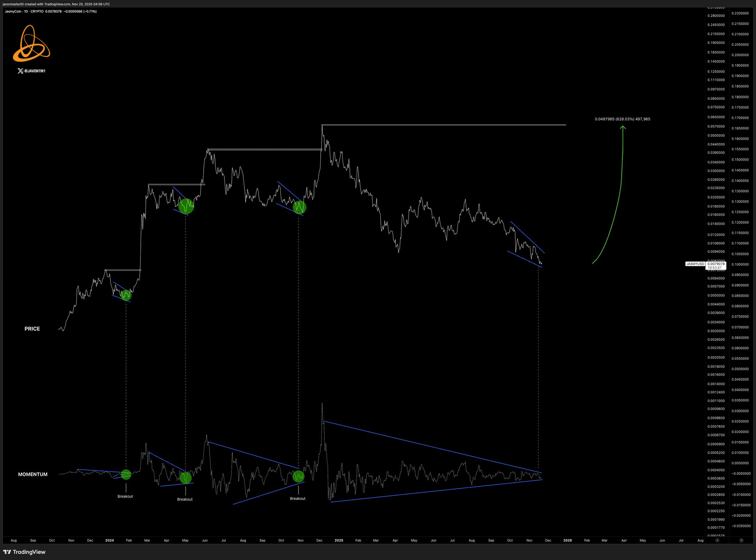Viewport: 756px width, 560px height.
Task: Click the @JAVONTM1 handle text
Action: pyautogui.click(x=35, y=71)
